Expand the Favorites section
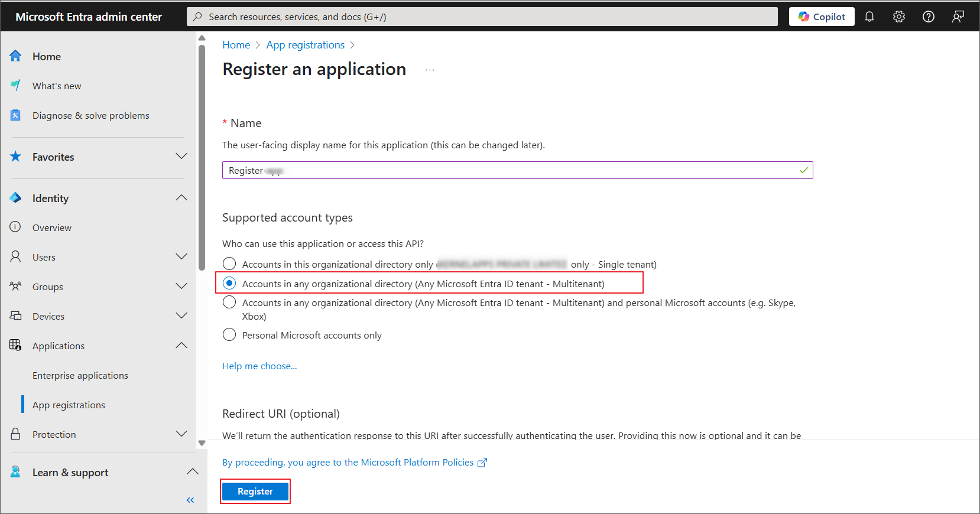This screenshot has width=980, height=514. [181, 157]
